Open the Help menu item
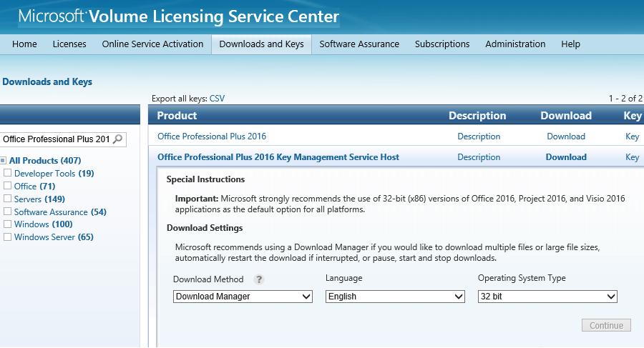The image size is (644, 348). tap(570, 44)
